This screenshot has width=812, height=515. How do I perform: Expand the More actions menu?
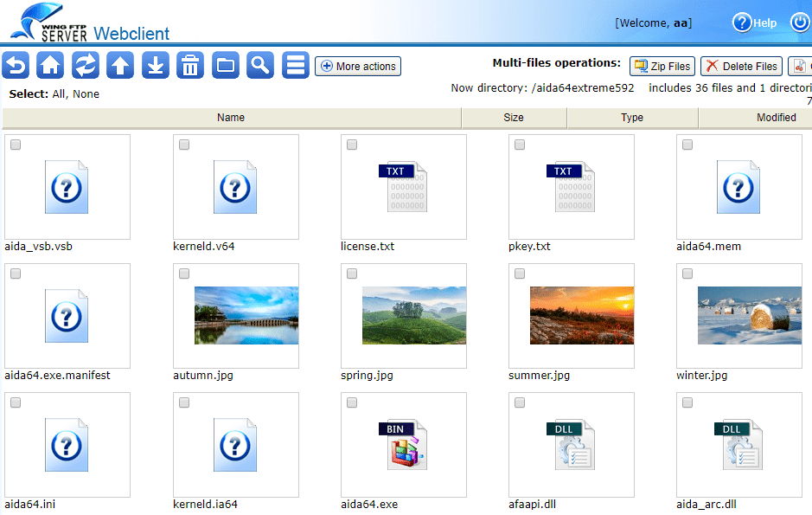(x=358, y=67)
